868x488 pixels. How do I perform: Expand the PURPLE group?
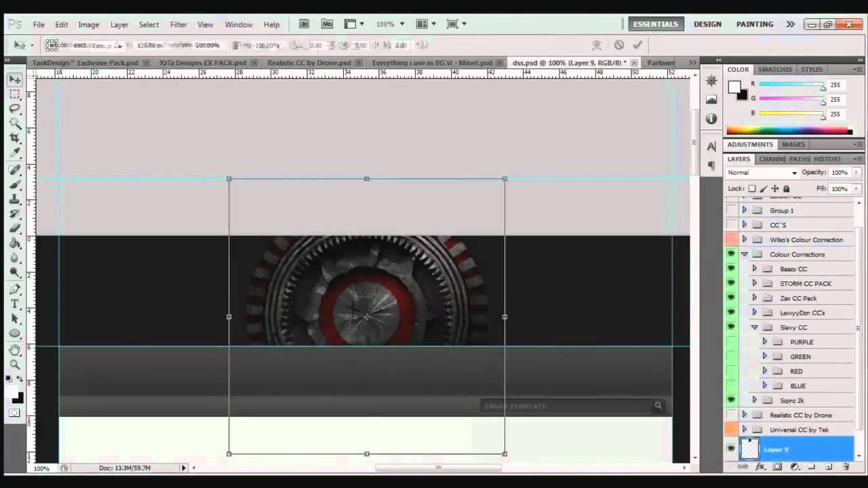[764, 342]
